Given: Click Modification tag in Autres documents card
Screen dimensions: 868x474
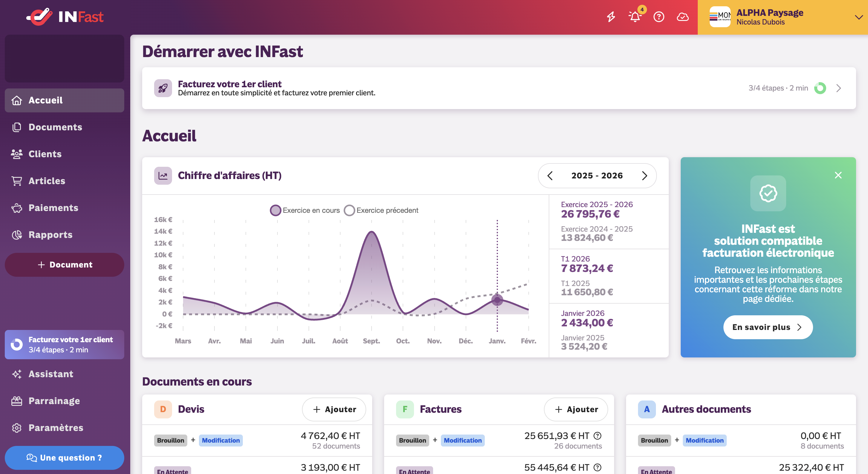Looking at the screenshot, I should pyautogui.click(x=705, y=440).
